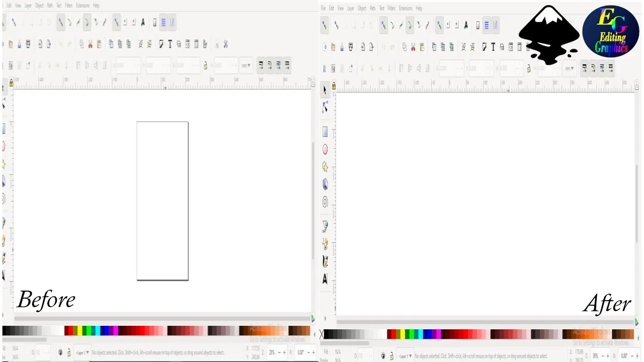The image size is (644, 362).
Task: Open Layer 1 dropdown in After window
Action: click(406, 356)
